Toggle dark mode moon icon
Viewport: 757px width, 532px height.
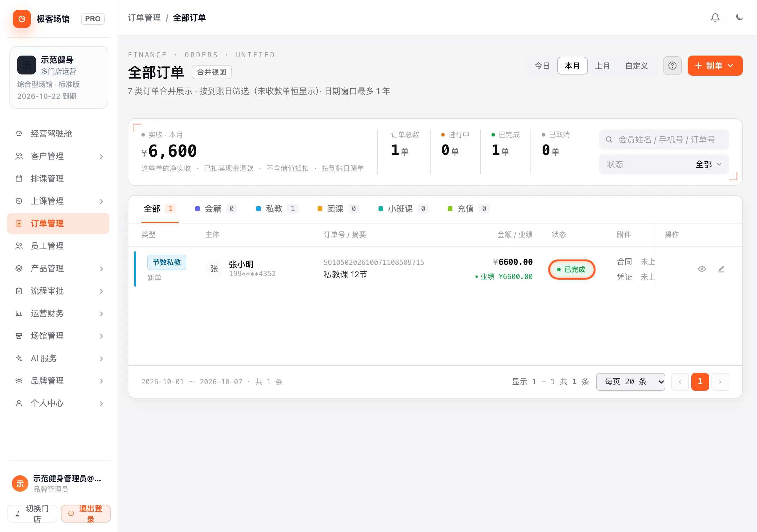coord(739,17)
